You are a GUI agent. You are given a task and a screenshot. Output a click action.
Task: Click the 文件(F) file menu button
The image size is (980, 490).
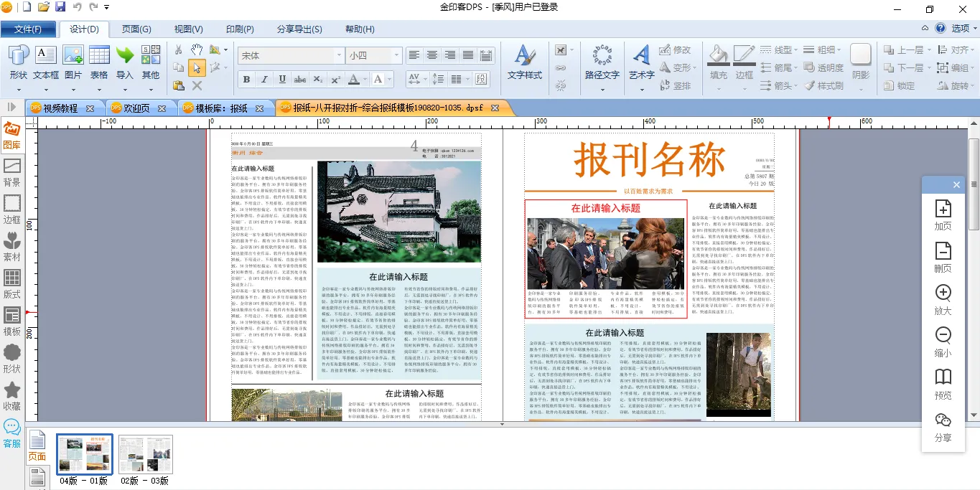[x=29, y=29]
